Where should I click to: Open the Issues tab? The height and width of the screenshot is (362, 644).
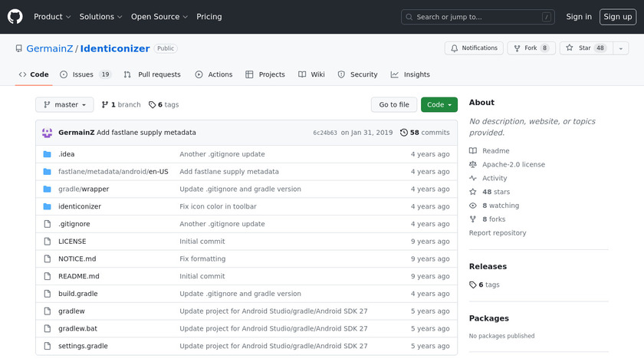tap(85, 74)
